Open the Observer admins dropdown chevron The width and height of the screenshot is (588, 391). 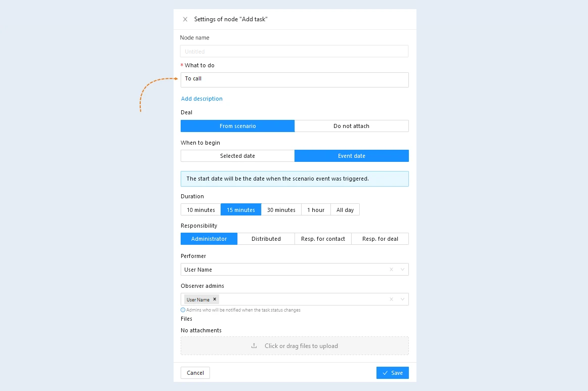402,299
